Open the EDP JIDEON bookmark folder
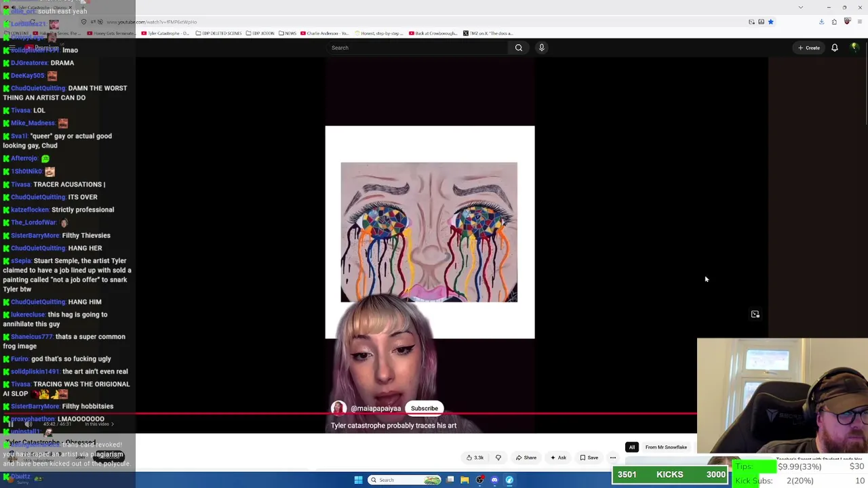This screenshot has height=488, width=868. coord(260,33)
